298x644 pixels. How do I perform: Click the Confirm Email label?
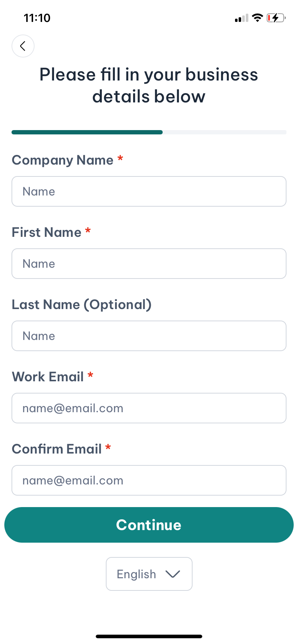57,449
